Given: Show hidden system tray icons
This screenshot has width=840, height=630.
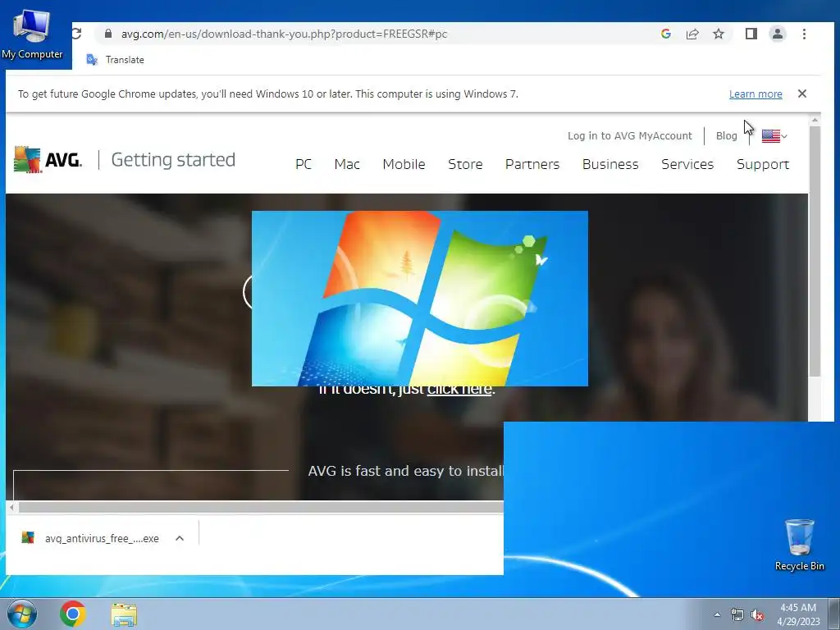Looking at the screenshot, I should (717, 614).
